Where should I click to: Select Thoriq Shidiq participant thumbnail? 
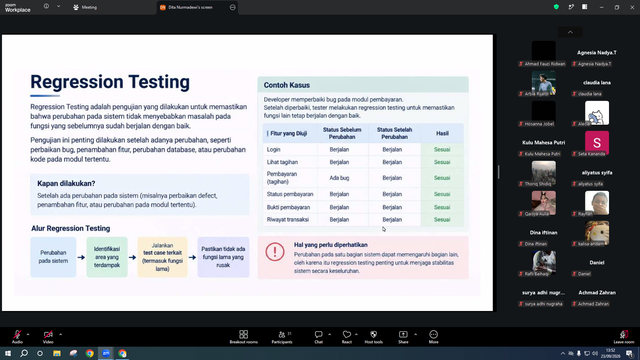click(543, 173)
